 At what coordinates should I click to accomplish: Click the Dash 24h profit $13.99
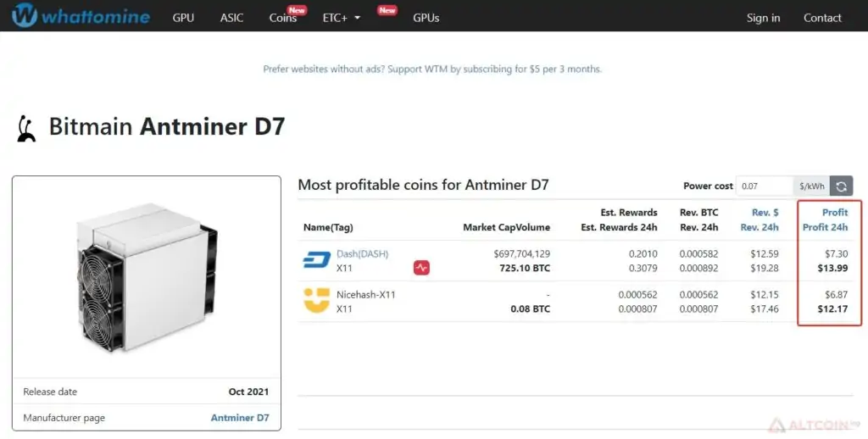pyautogui.click(x=832, y=268)
